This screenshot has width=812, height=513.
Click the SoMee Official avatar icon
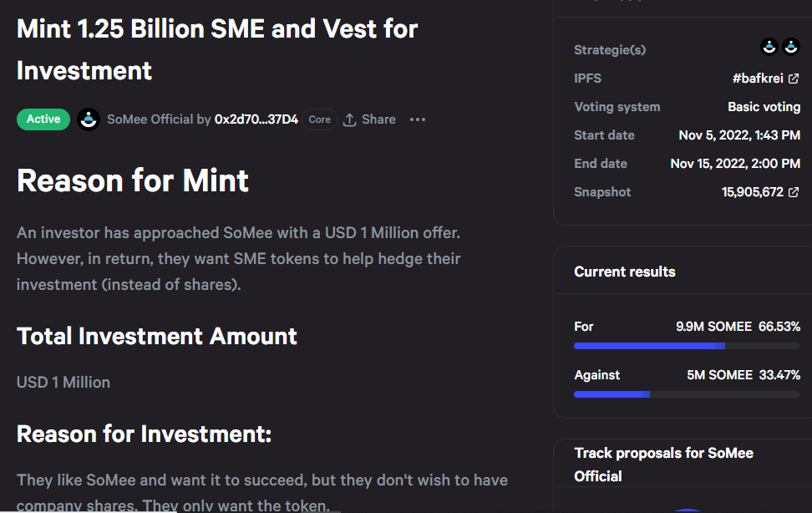pyautogui.click(x=89, y=119)
